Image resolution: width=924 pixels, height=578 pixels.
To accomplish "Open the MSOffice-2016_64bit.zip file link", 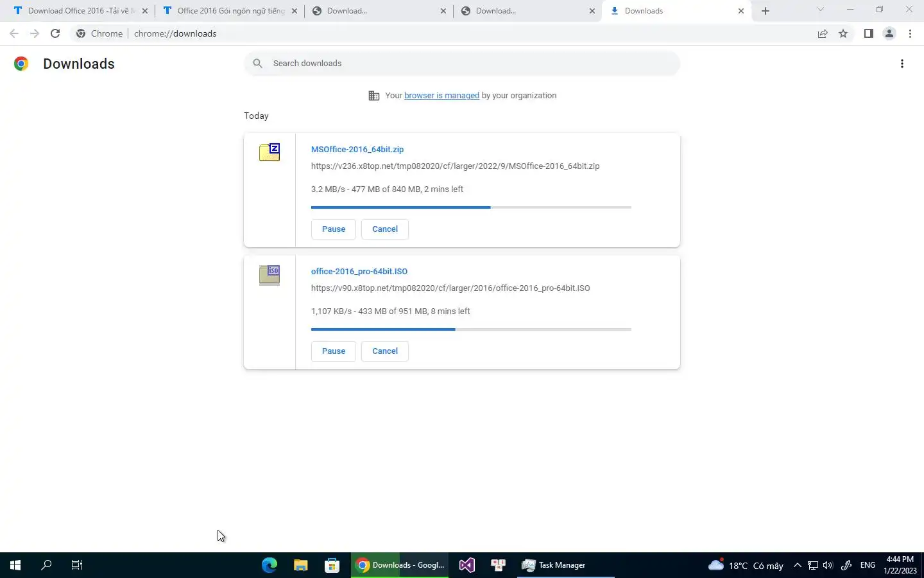I will 357,149.
